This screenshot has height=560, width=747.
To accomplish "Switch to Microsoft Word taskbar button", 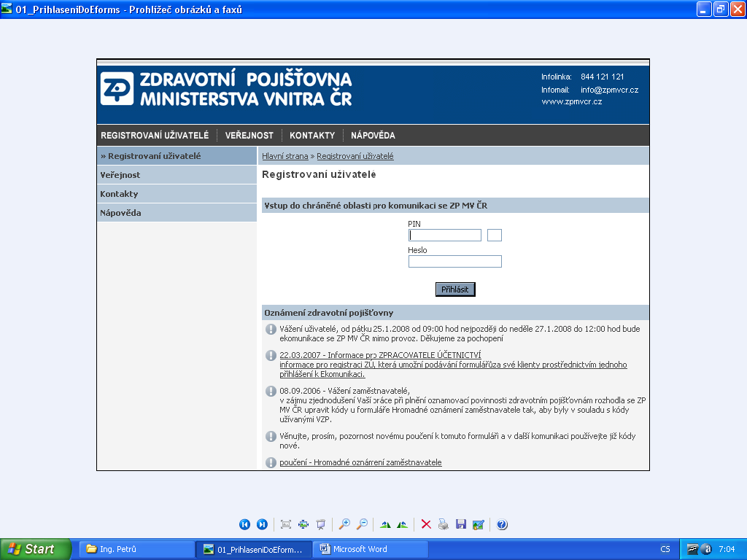I will (370, 549).
